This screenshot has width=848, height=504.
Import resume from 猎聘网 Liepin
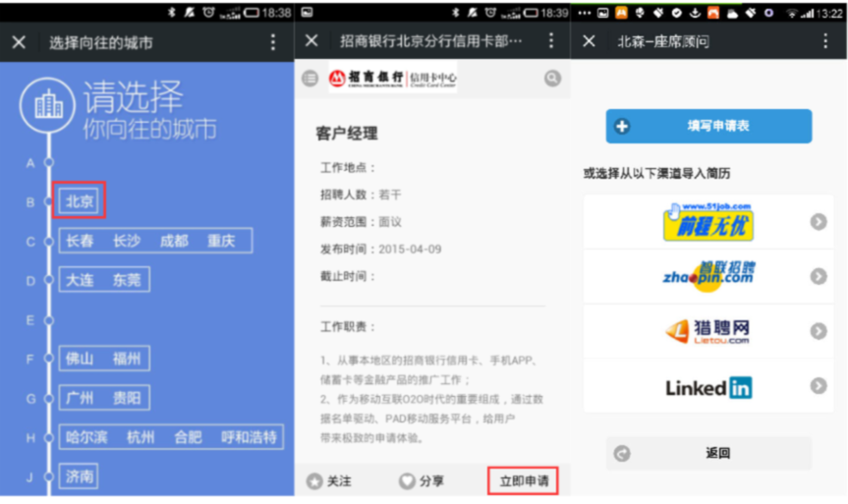[x=708, y=331]
